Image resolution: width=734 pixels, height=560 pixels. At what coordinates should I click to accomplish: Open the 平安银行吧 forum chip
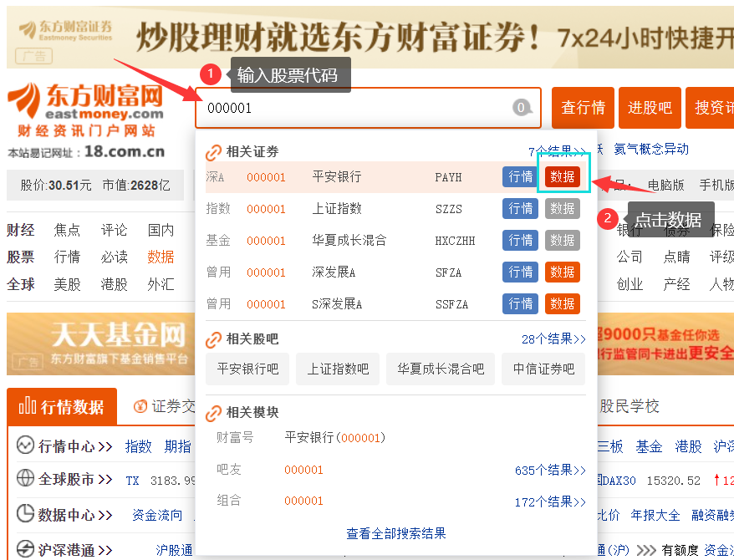click(x=247, y=369)
